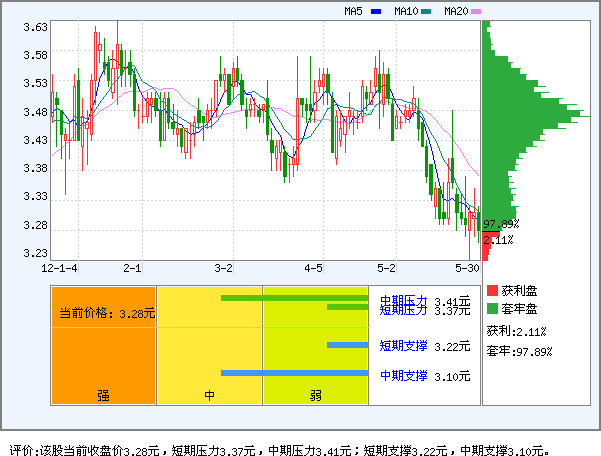Click the yellow 中 strength zone

coord(209,345)
